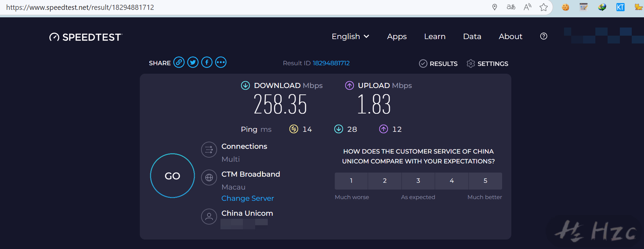Click the 'As expected' scale caption
Screen dimensions: 644x249
(418, 197)
